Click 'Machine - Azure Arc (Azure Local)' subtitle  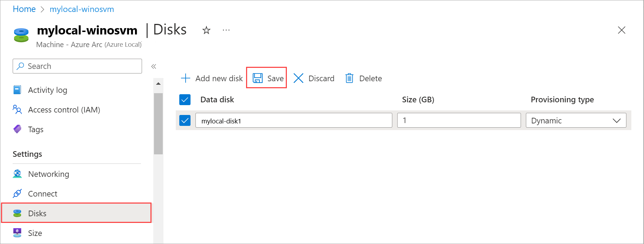(x=89, y=45)
